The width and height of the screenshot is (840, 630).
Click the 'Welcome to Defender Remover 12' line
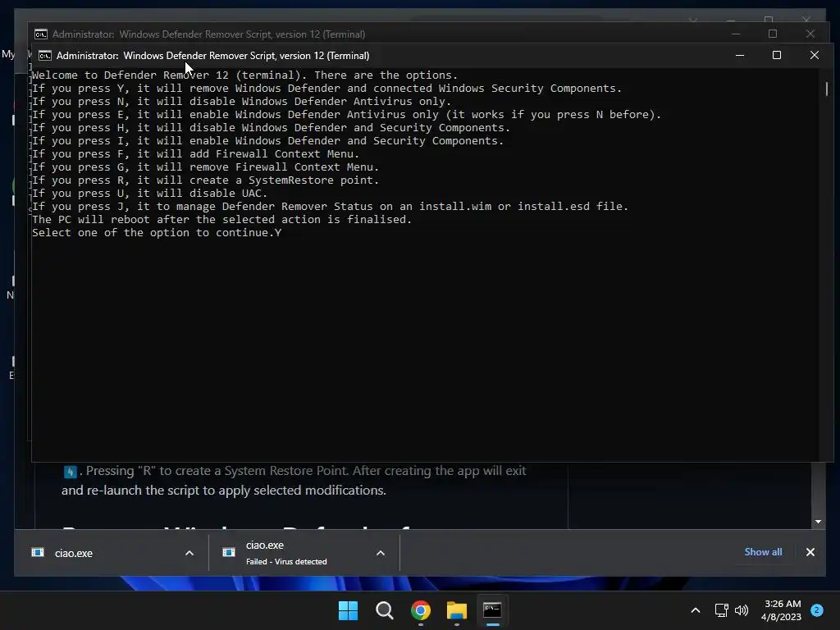244,75
